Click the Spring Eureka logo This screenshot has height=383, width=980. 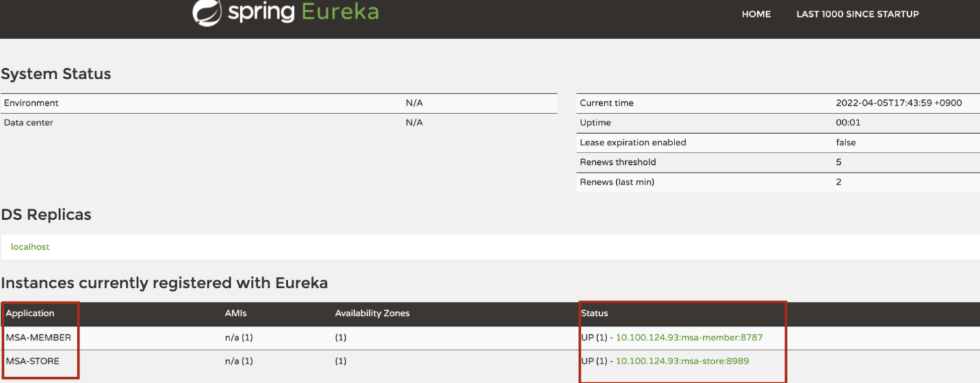coord(285,12)
